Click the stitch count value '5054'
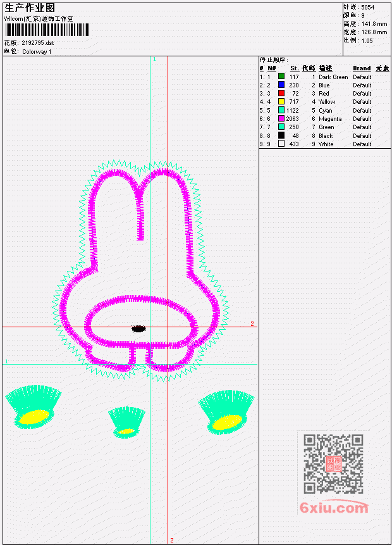This screenshot has width=392, height=545. (368, 7)
